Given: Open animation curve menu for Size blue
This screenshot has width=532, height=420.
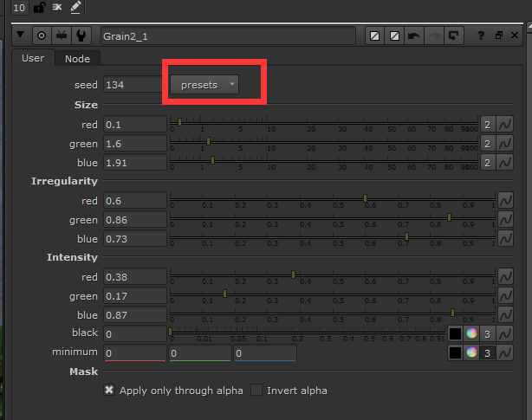Looking at the screenshot, I should pos(505,163).
